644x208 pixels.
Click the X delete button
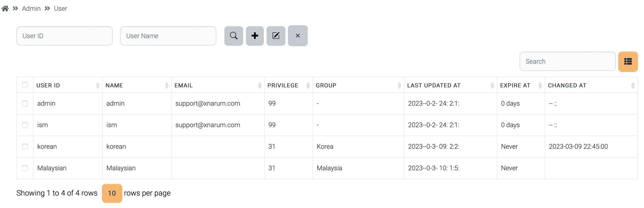coord(298,36)
